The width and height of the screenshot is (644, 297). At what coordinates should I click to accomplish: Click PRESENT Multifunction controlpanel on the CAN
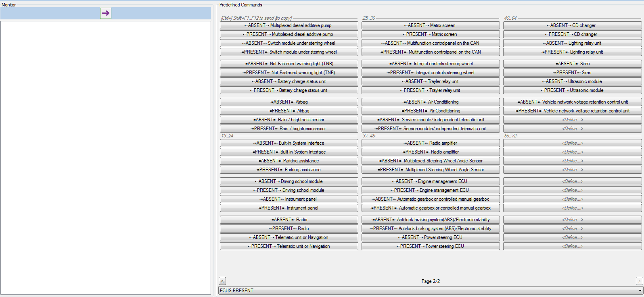pos(431,52)
